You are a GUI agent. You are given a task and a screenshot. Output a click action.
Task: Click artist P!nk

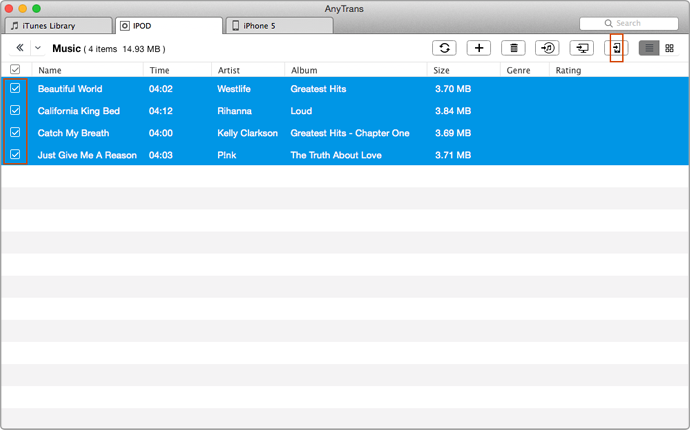pos(227,155)
